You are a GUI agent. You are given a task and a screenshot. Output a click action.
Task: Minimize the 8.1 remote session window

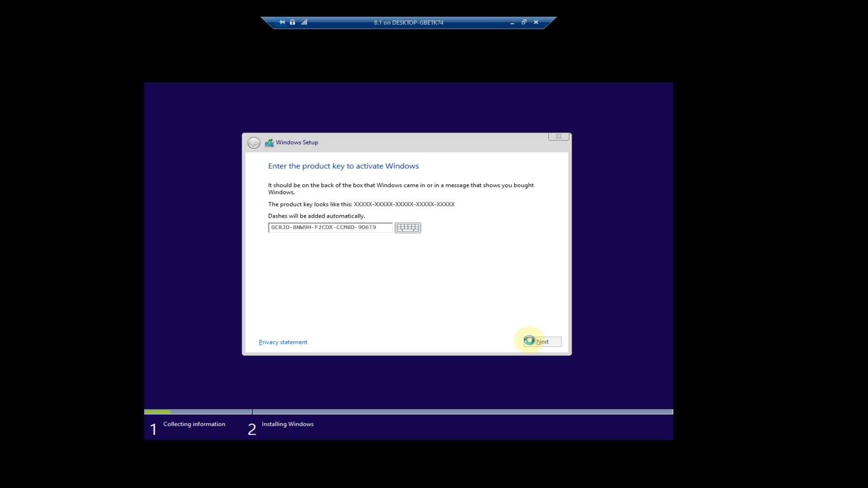coord(512,23)
